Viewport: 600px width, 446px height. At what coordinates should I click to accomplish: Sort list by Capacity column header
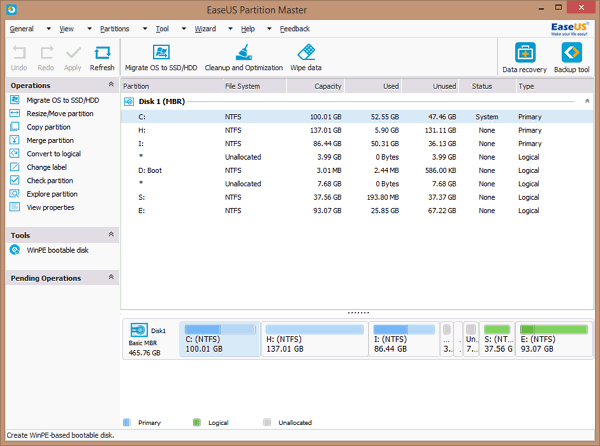point(328,86)
